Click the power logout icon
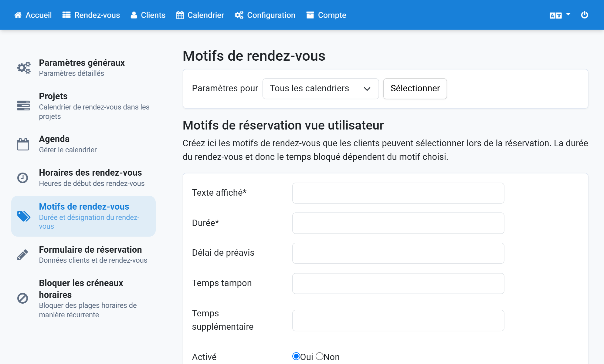This screenshot has width=604, height=364. pos(585,15)
